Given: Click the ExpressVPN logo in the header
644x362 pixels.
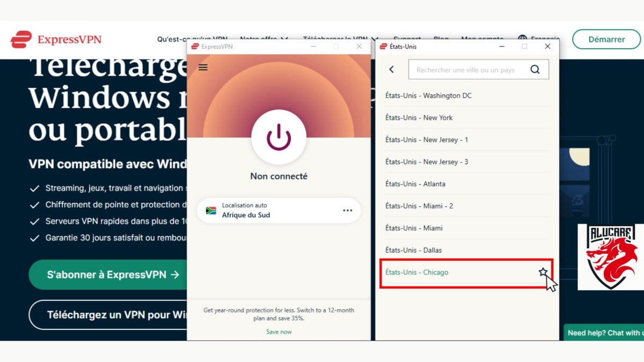Looking at the screenshot, I should [56, 39].
